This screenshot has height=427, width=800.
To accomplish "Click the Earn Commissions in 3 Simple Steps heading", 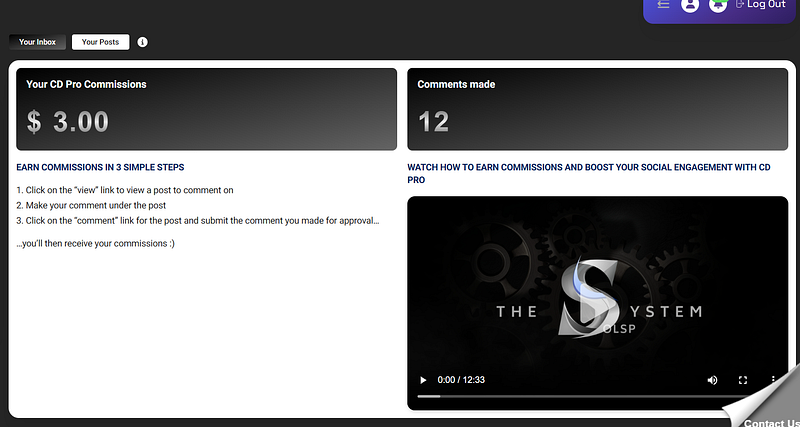I will point(101,167).
